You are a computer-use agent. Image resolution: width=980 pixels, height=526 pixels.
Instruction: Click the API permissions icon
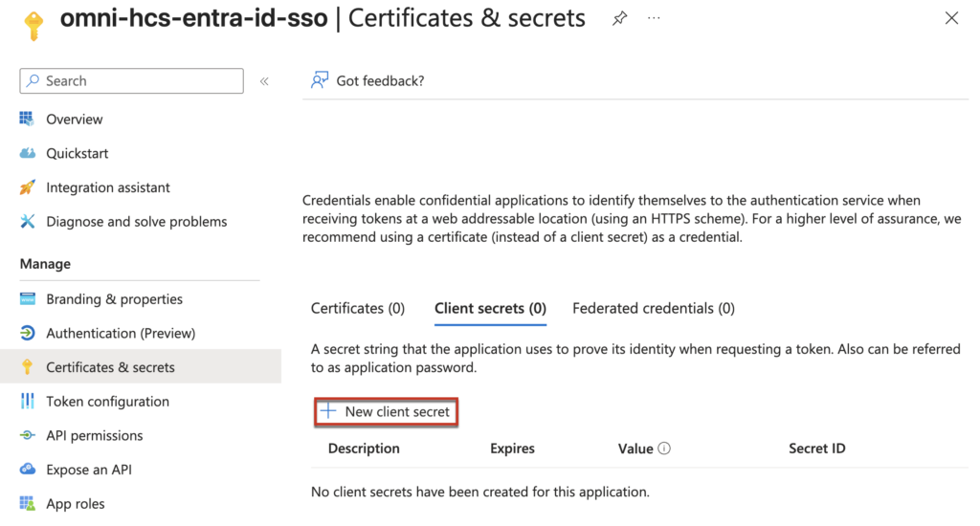[27, 436]
